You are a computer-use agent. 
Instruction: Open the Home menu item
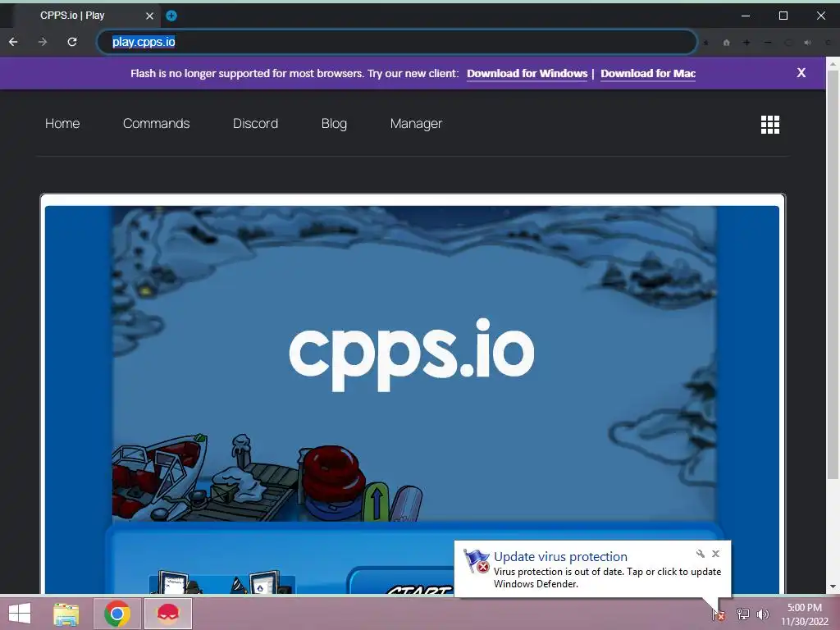pos(62,123)
